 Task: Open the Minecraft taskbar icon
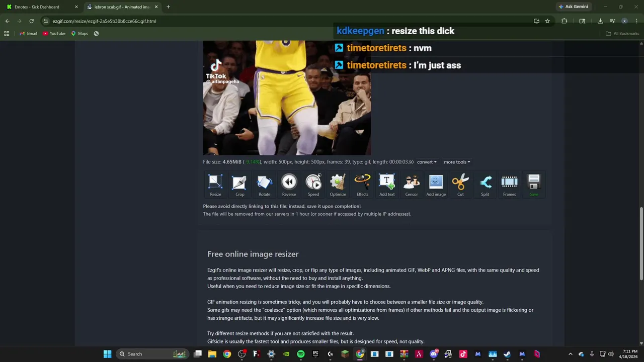point(345,354)
